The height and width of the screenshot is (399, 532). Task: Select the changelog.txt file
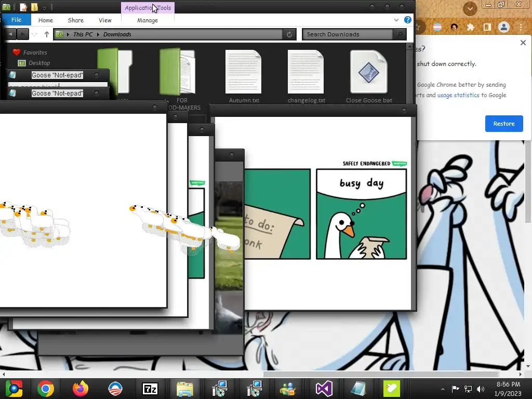[x=306, y=76]
